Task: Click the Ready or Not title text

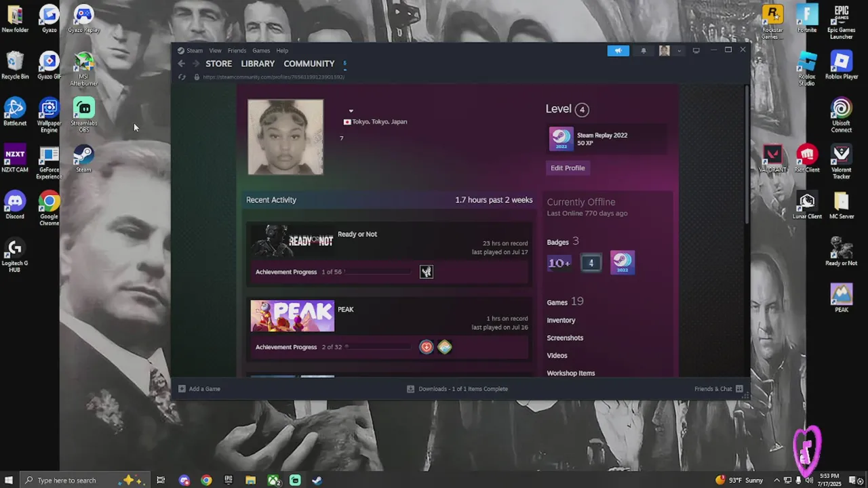Action: (x=357, y=235)
